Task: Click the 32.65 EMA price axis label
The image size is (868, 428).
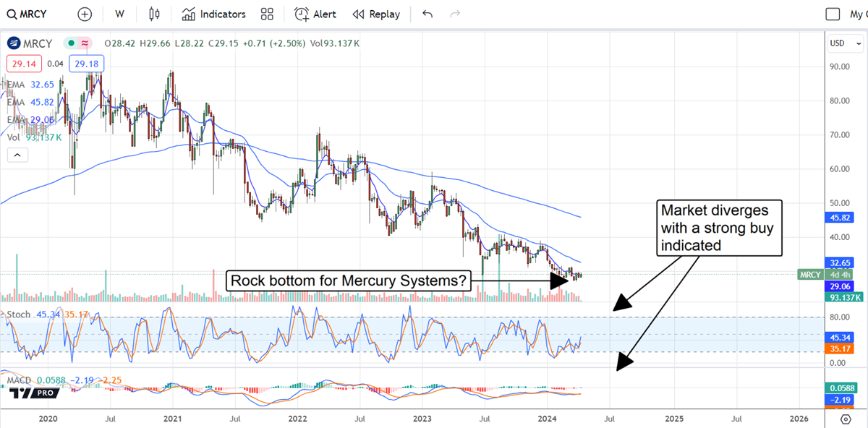Action: pyautogui.click(x=839, y=262)
